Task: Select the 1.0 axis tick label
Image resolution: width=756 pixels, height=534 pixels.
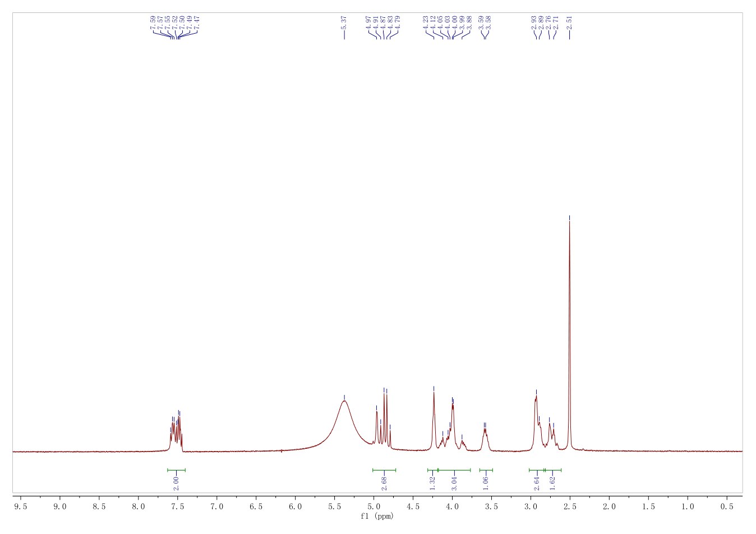Action: pyautogui.click(x=688, y=506)
